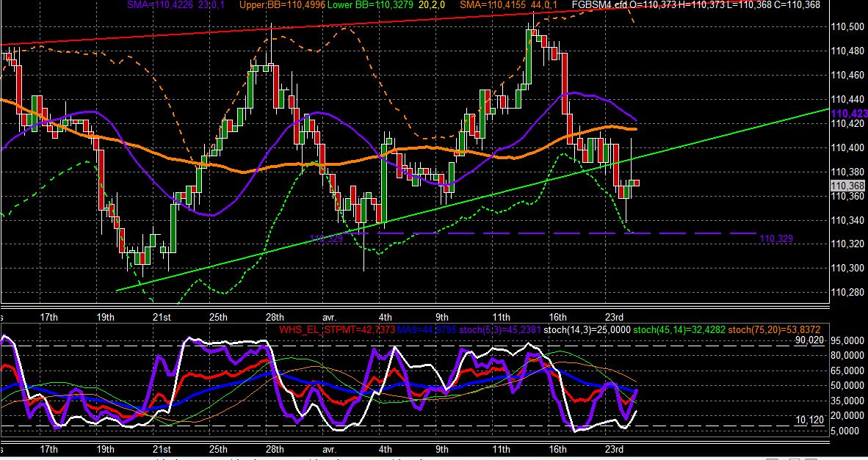
Task: Click the 19th date on the stochastic panel axis
Action: coord(105,449)
